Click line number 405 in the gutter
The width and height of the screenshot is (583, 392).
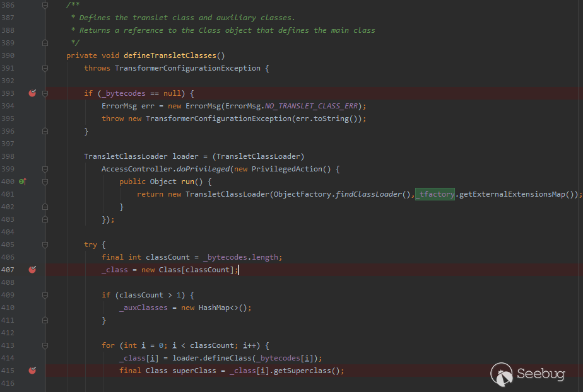[x=8, y=244]
